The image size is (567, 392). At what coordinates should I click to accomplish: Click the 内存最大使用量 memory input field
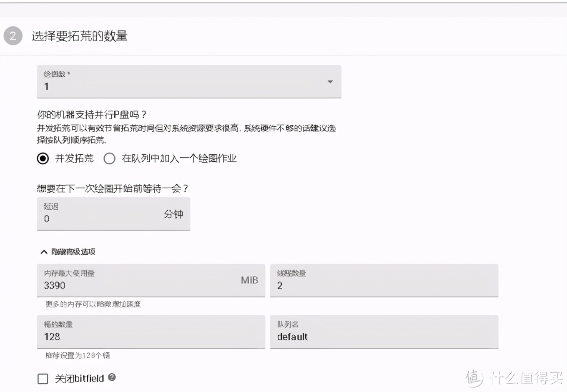[x=151, y=280]
